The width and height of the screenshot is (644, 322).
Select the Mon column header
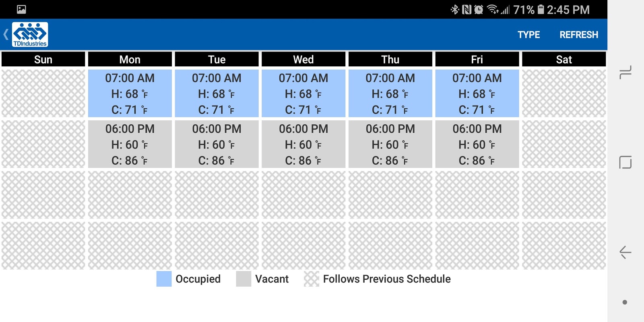pyautogui.click(x=130, y=59)
